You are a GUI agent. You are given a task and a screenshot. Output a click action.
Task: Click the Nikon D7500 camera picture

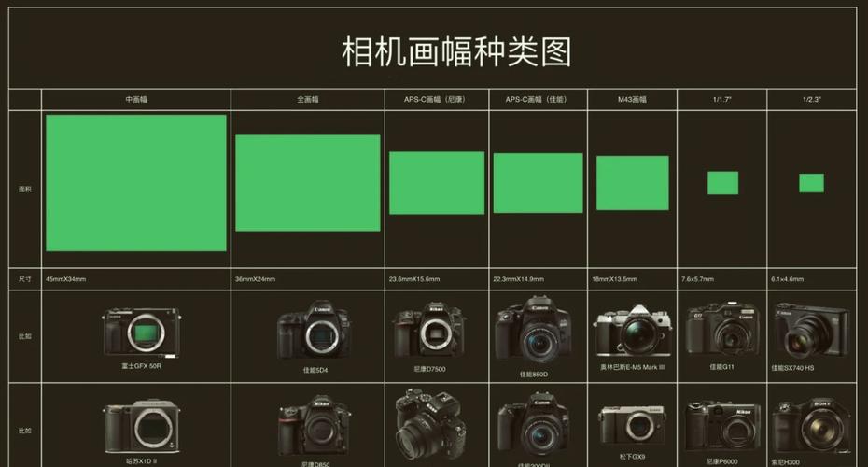(x=429, y=331)
